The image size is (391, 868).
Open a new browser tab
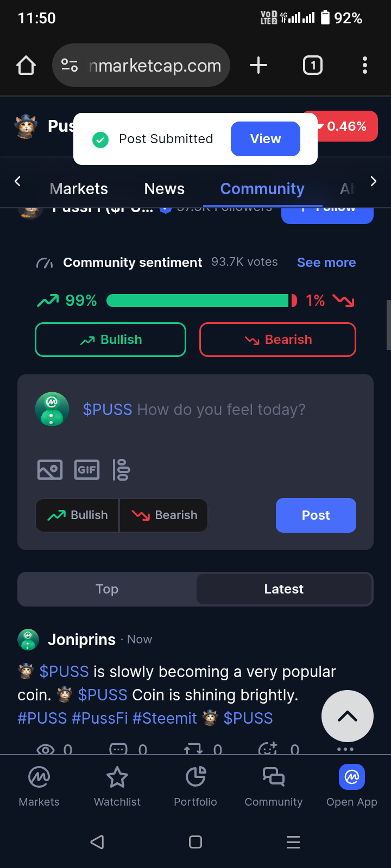(258, 66)
